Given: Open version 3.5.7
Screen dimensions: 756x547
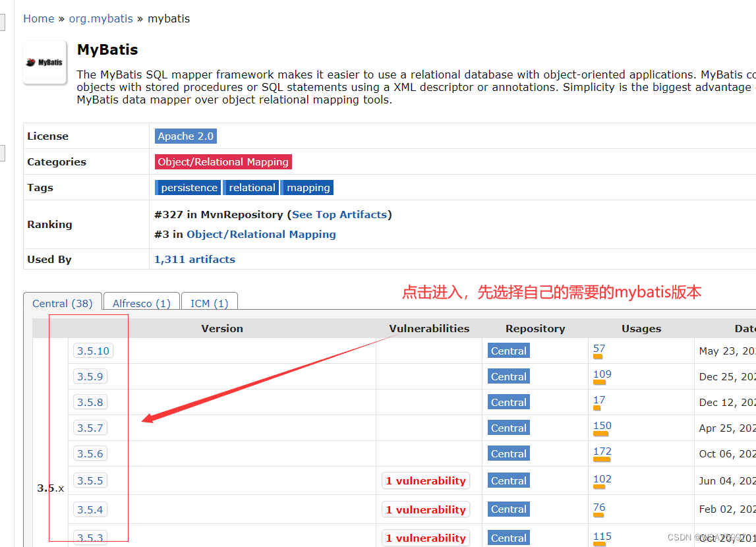Looking at the screenshot, I should (90, 428).
